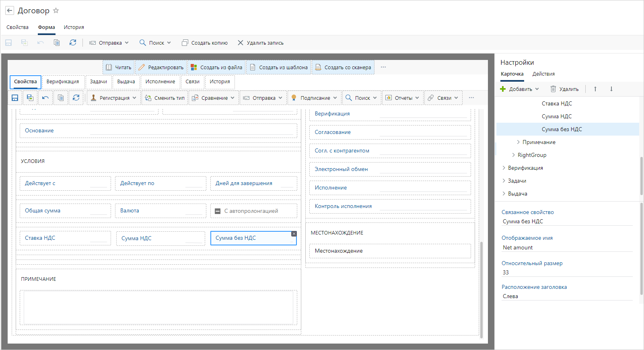Open the Подписание dropdown menu
The image size is (644, 350).
click(315, 98)
